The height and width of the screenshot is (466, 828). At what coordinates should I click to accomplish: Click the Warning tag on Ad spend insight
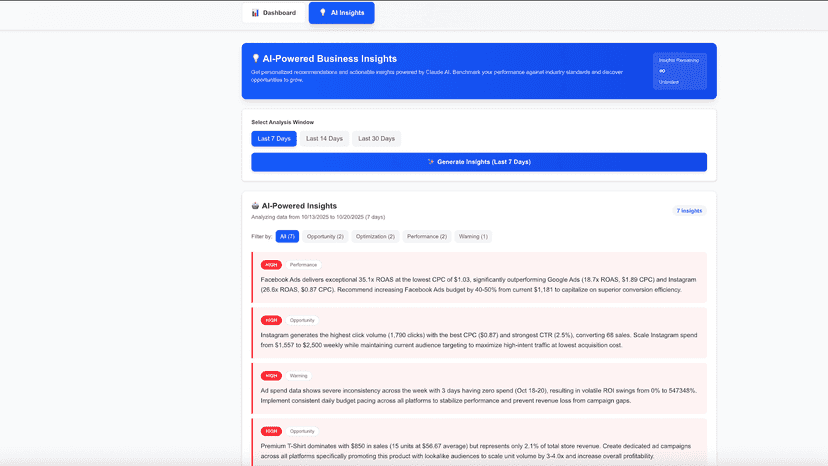pos(298,376)
